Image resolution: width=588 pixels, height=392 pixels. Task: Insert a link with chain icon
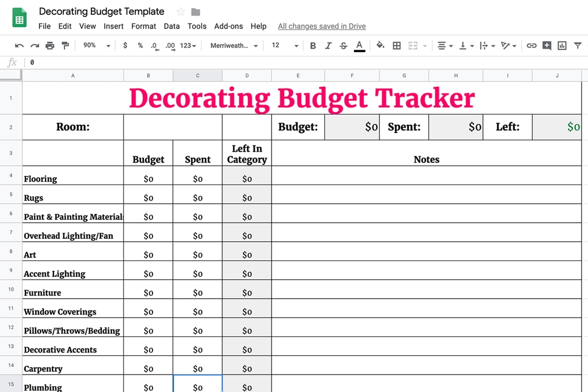531,46
